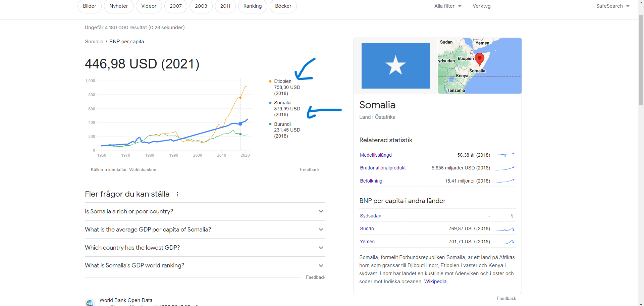Click the Medellivslängd sparkline chart icon
This screenshot has width=644, height=306.
(x=505, y=155)
